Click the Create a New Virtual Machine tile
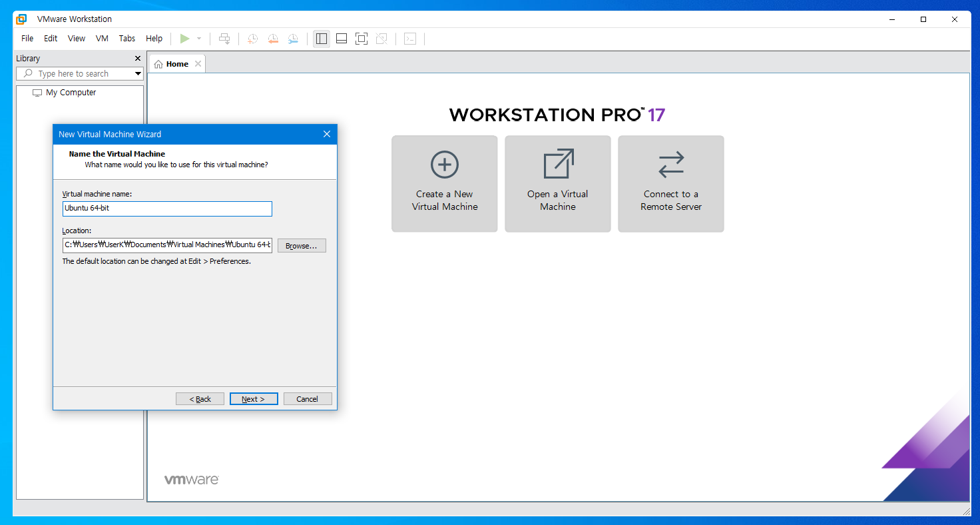 (445, 184)
